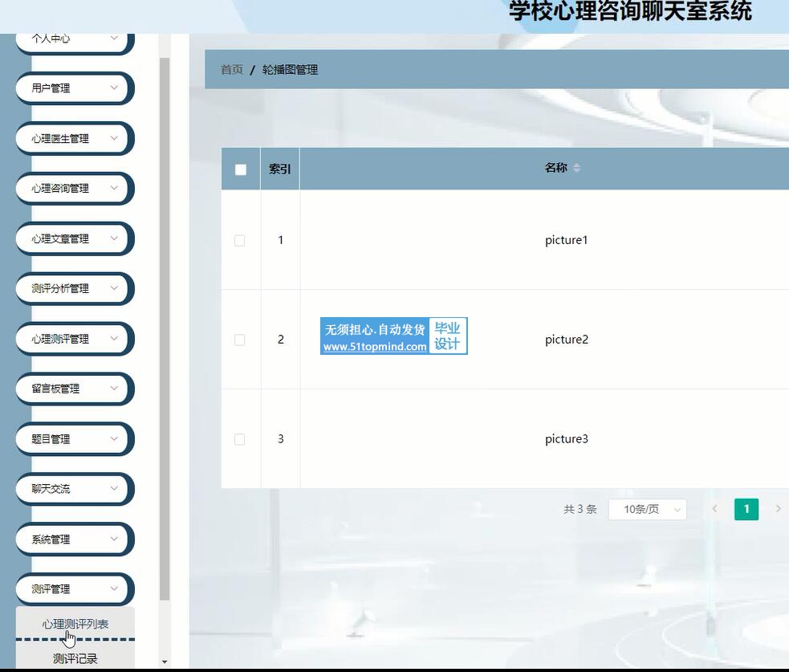The image size is (789, 672).
Task: Go to 首页 breadcrumb link
Action: tap(232, 70)
